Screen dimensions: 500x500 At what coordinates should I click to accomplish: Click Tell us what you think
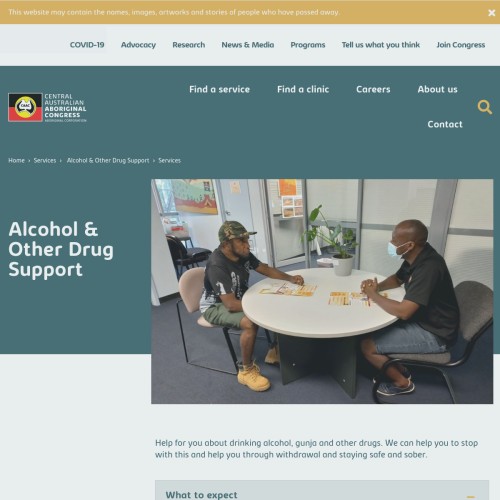[381, 45]
